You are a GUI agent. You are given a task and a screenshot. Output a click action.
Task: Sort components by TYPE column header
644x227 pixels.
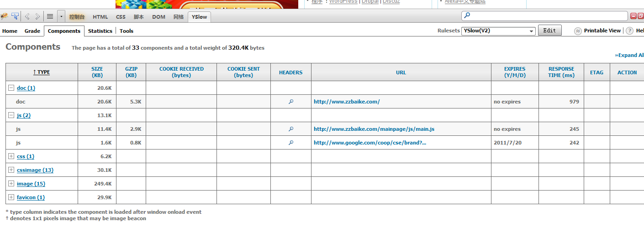pyautogui.click(x=42, y=72)
